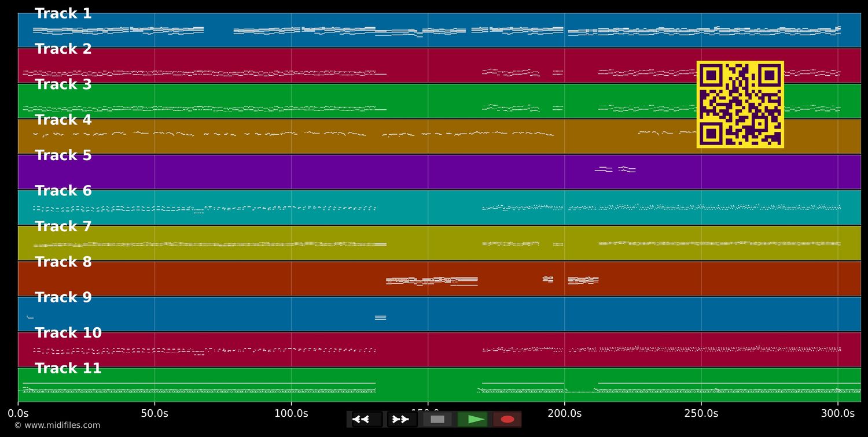The height and width of the screenshot is (437, 868).
Task: Select the Track 5 label
Action: (x=62, y=155)
